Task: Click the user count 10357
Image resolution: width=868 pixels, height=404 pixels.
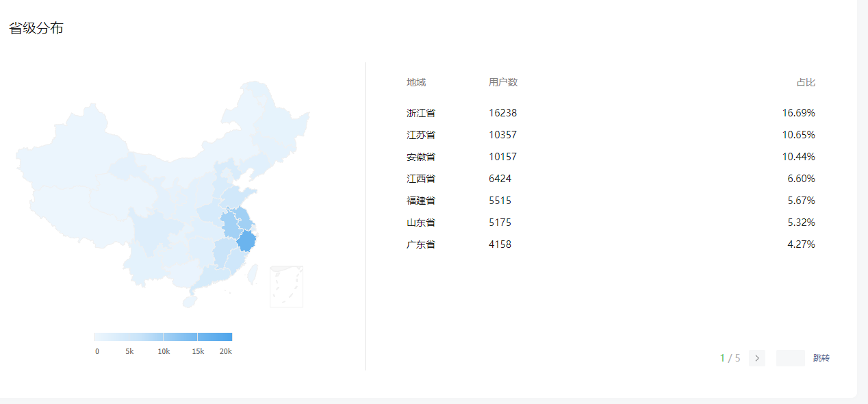Action: point(502,135)
